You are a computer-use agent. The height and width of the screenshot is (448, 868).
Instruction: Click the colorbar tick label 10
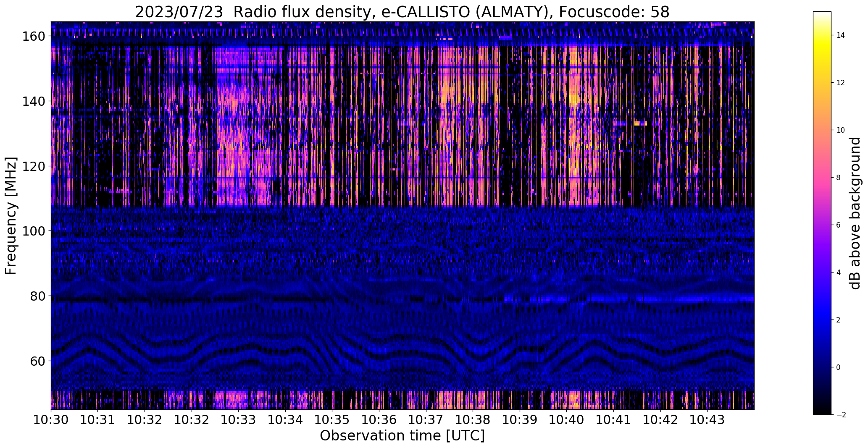point(841,130)
